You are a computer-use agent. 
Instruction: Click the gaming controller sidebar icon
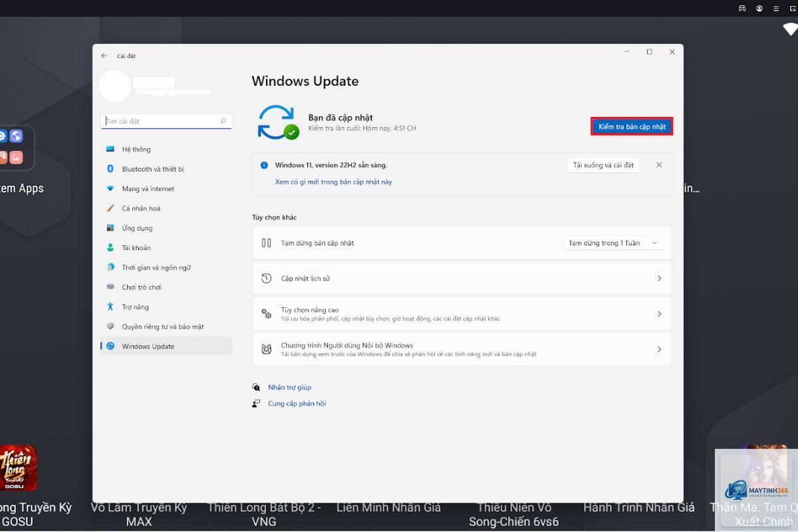110,287
